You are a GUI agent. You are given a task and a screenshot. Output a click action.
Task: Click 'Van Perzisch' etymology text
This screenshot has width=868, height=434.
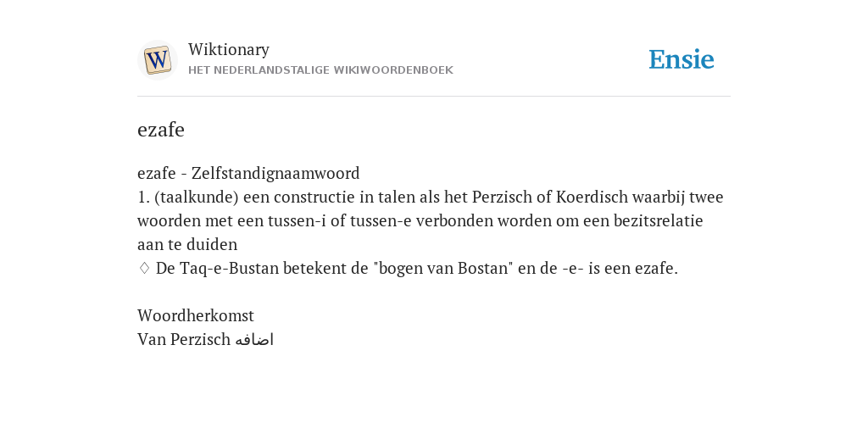[184, 339]
